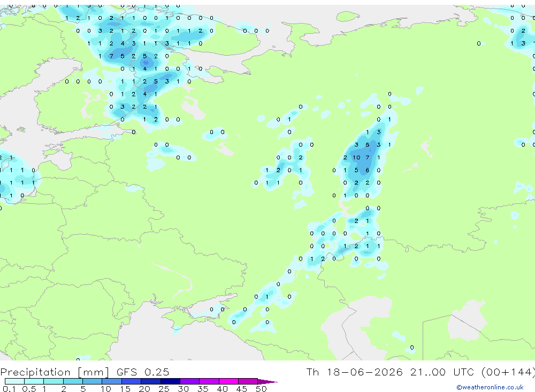Click the forecast date 'Th 18-06-2026 21..00 UTC'
The image size is (535, 392).
click(x=391, y=372)
